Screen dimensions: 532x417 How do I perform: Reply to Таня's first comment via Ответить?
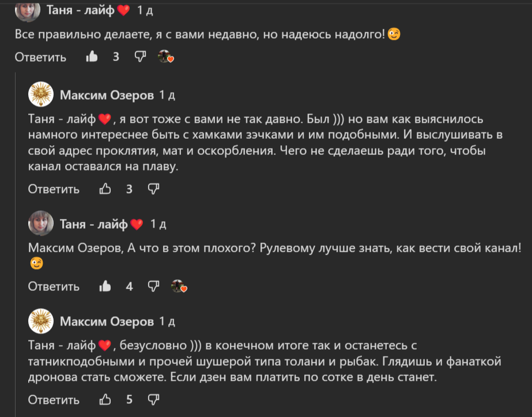click(39, 57)
